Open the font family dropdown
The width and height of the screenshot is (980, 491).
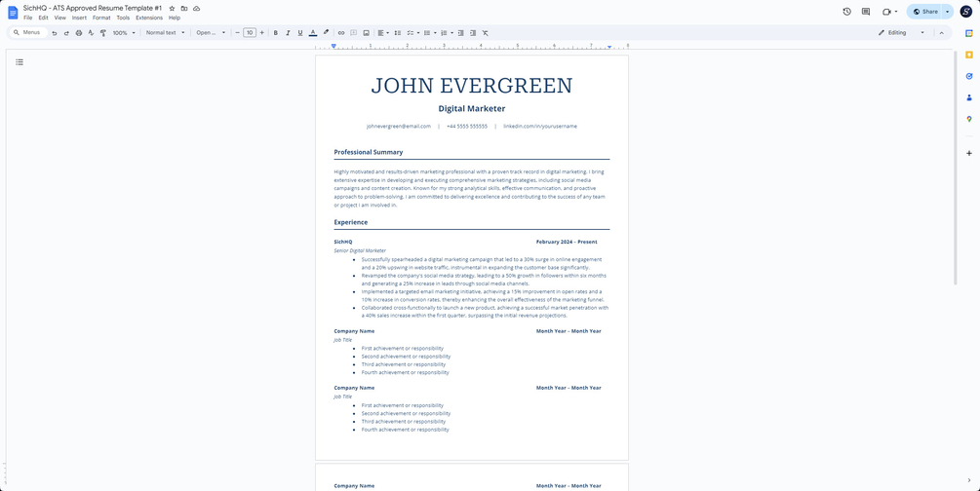click(211, 32)
